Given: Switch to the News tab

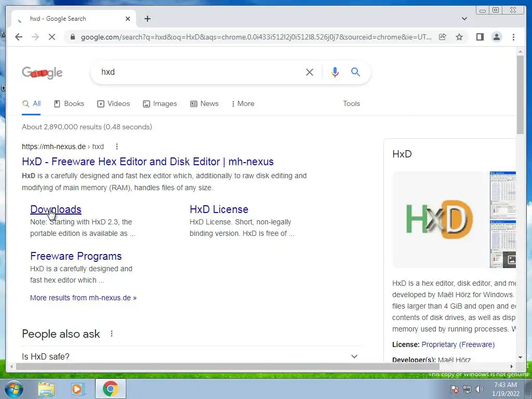Looking at the screenshot, I should coord(204,104).
